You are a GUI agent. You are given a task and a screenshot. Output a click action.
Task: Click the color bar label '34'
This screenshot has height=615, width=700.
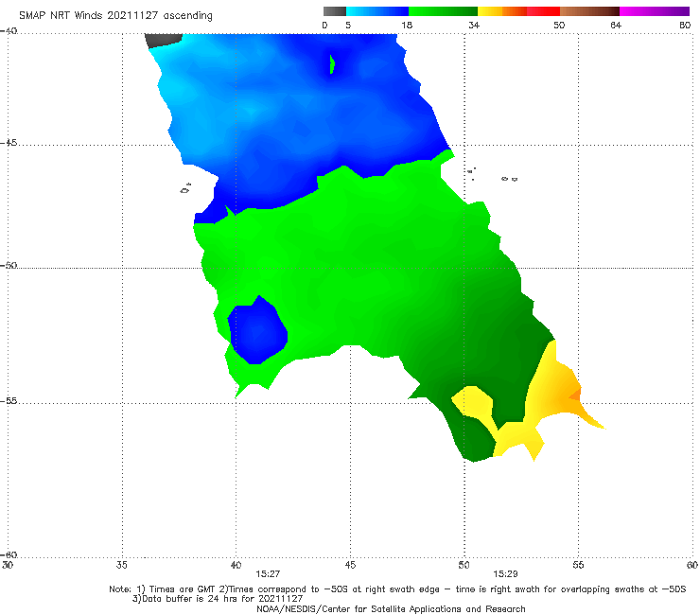tap(474, 25)
